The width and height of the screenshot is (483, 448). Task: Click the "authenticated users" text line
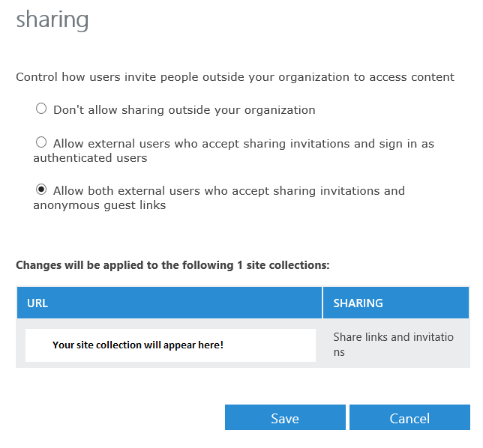90,158
